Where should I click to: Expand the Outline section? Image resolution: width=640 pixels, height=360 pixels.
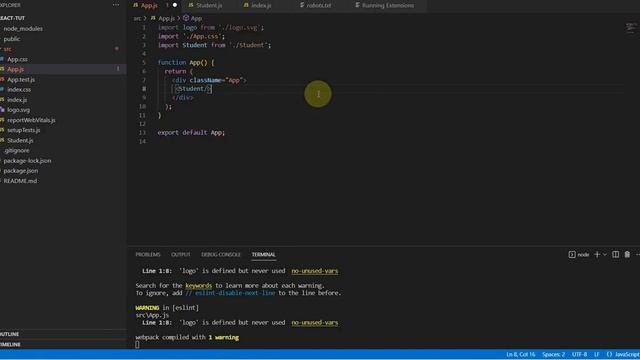tap(10, 334)
